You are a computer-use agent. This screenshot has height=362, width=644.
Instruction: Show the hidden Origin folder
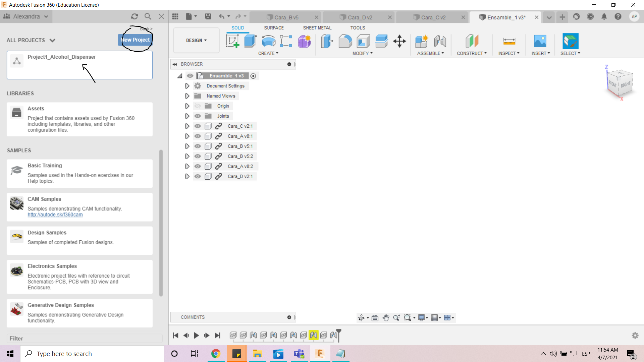click(x=198, y=106)
